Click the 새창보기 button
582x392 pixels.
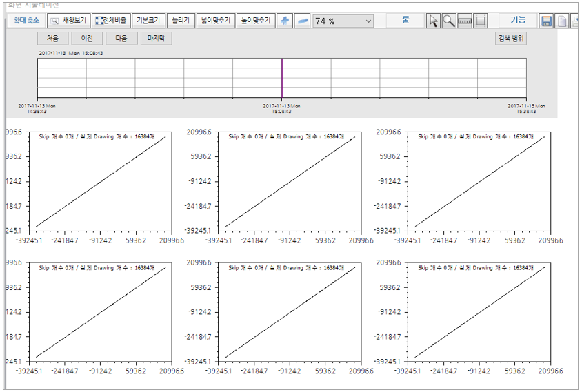69,21
